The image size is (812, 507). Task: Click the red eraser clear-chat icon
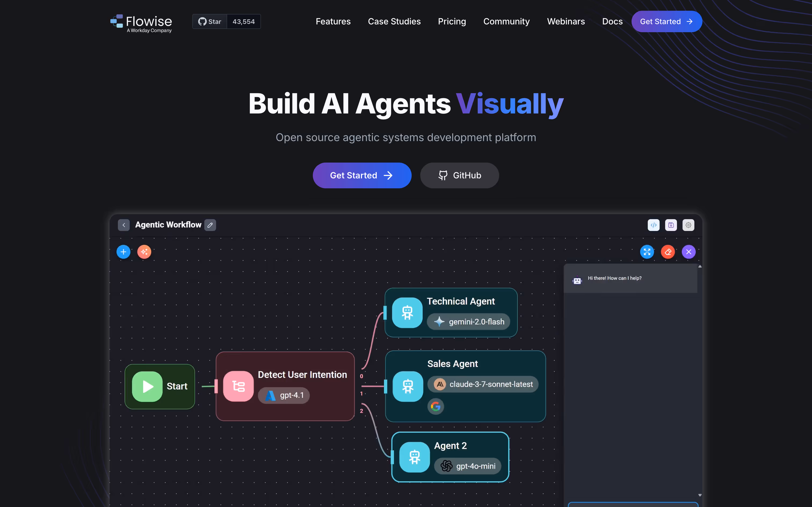point(668,252)
